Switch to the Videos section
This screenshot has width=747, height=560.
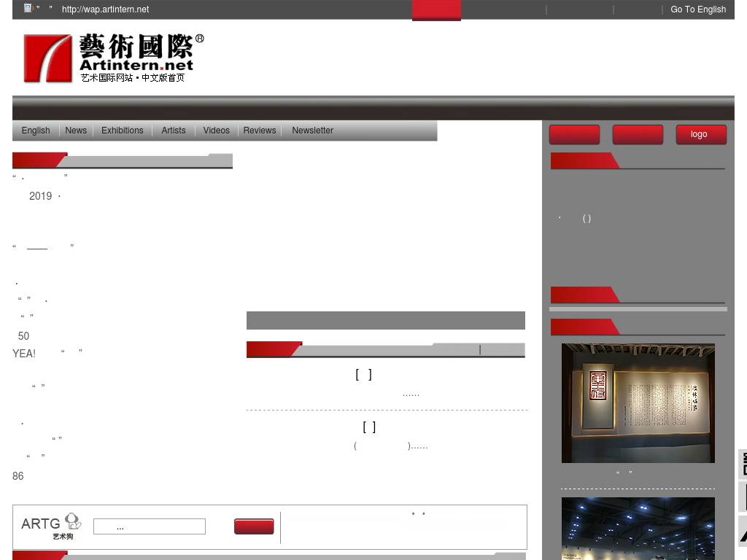(x=216, y=131)
